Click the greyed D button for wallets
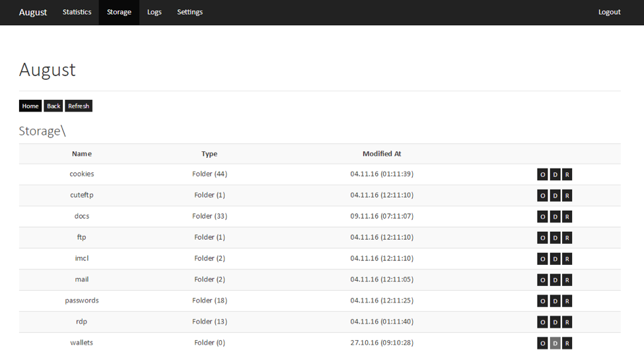Image resolution: width=644 pixels, height=362 pixels. 555,343
